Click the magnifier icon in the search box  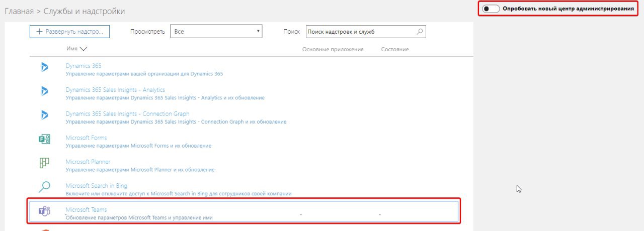[421, 32]
